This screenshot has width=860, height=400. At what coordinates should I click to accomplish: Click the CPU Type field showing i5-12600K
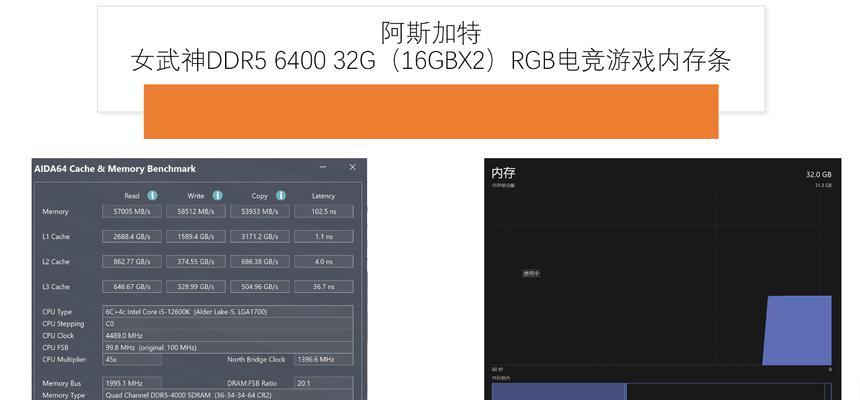click(228, 312)
